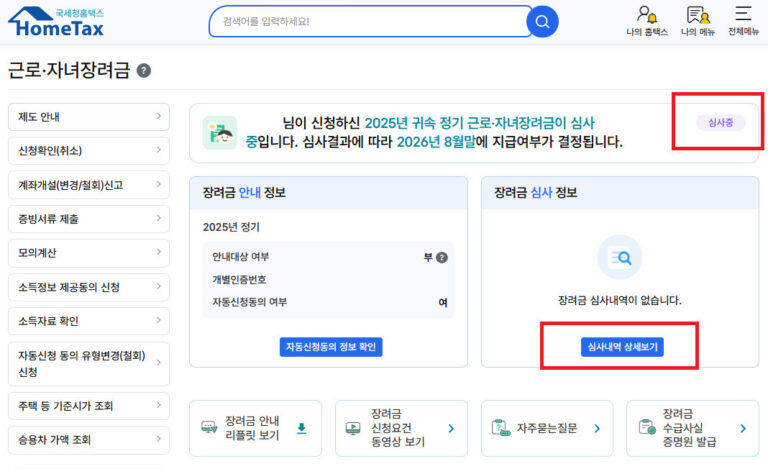
Task: Open 자주묻는질문 card
Action: point(547,428)
